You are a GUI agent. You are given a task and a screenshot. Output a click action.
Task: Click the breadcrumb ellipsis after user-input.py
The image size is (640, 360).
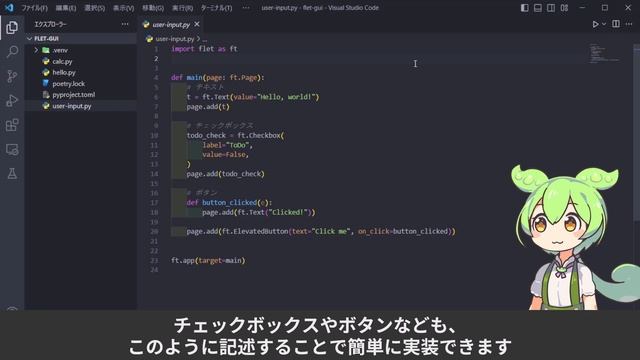click(204, 39)
